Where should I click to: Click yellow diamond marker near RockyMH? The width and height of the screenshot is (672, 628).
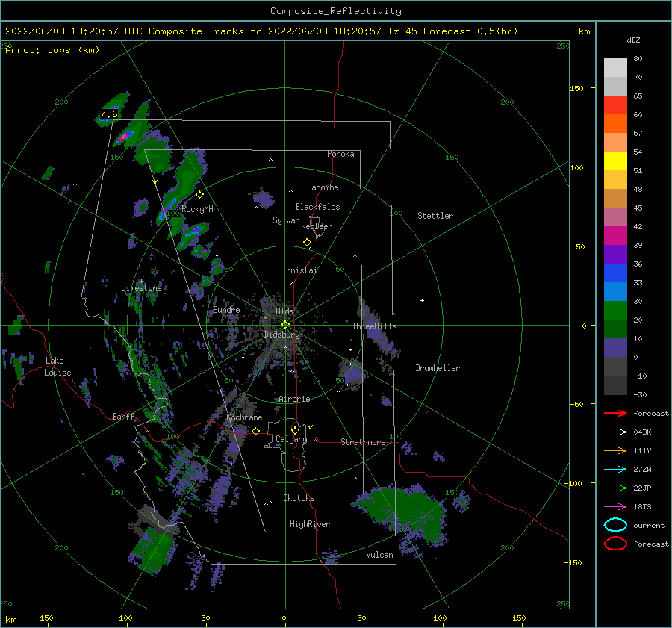[x=199, y=195]
